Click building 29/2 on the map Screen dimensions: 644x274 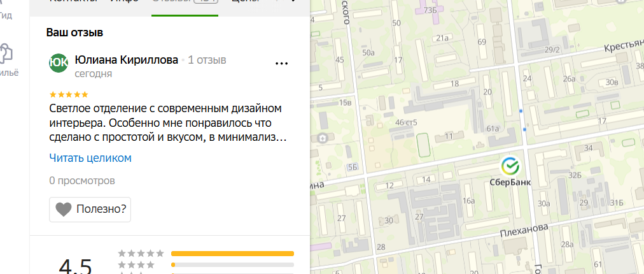coord(552,50)
